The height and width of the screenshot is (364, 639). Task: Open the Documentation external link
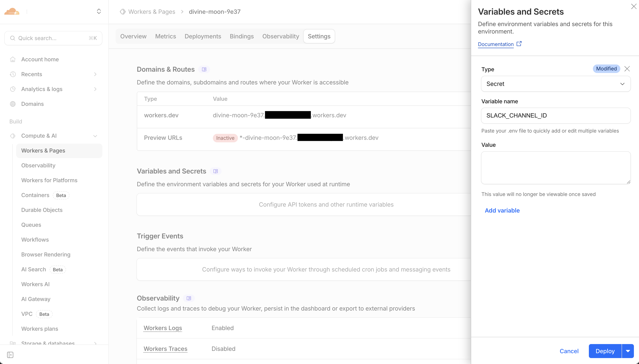[496, 44]
